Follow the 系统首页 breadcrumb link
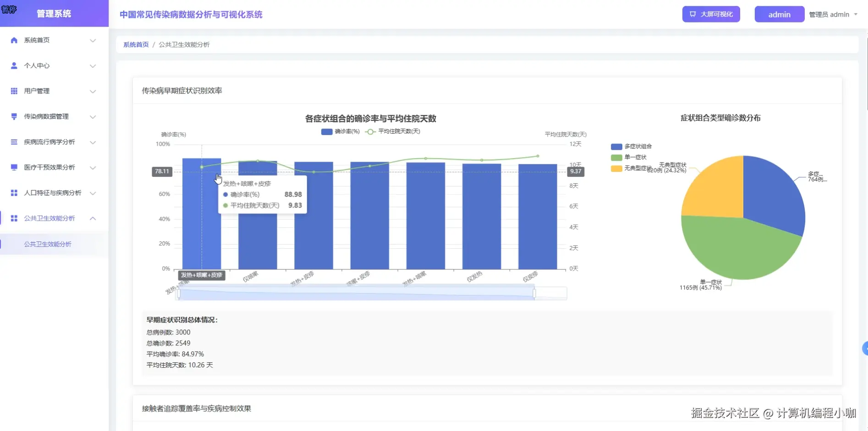Viewport: 868px width, 431px height. [136, 44]
